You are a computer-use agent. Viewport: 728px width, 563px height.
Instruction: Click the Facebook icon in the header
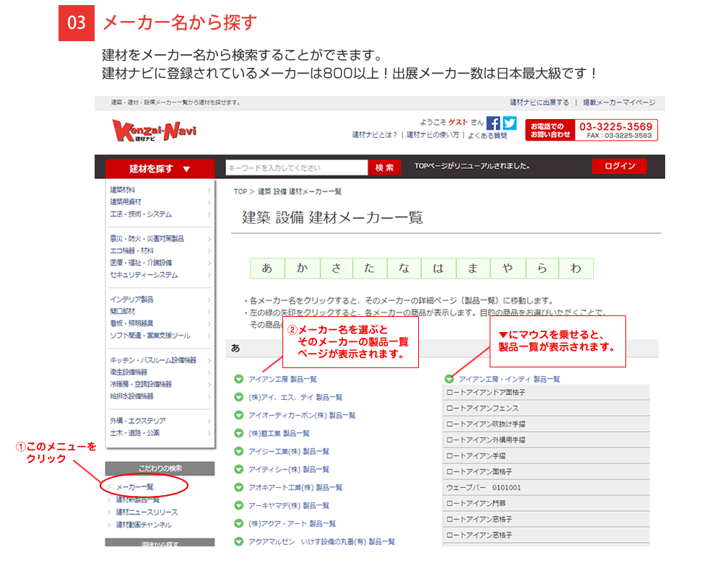click(x=493, y=123)
